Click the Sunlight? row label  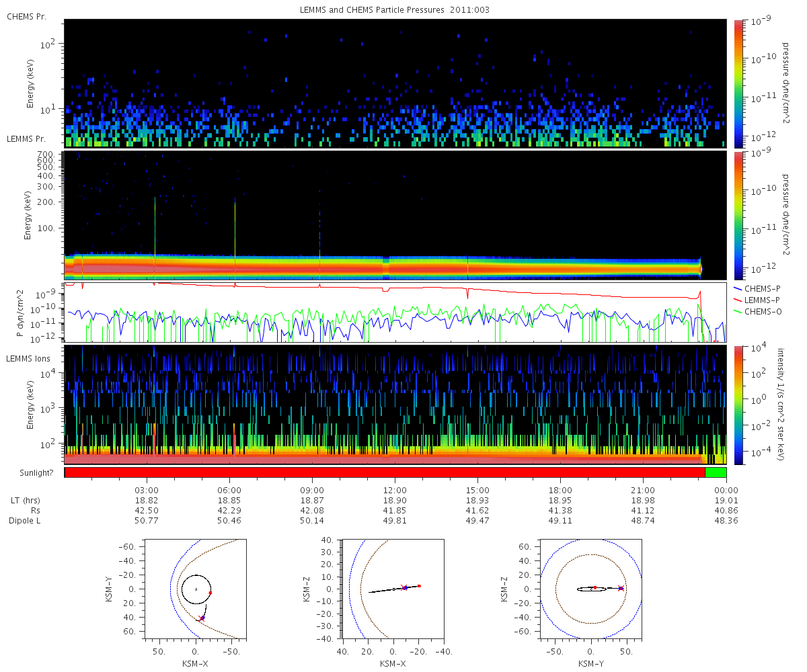pyautogui.click(x=32, y=473)
